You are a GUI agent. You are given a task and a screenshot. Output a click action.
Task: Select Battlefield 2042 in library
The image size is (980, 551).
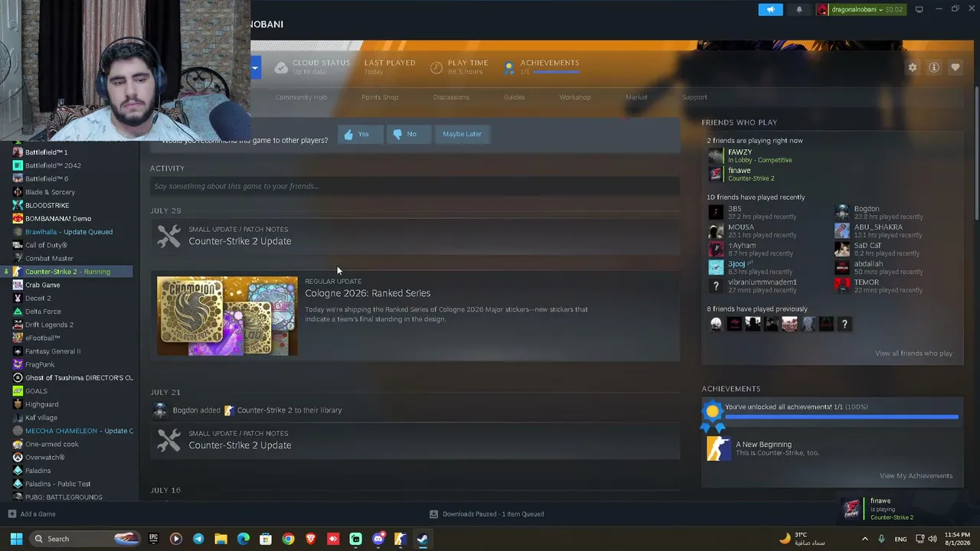53,165
